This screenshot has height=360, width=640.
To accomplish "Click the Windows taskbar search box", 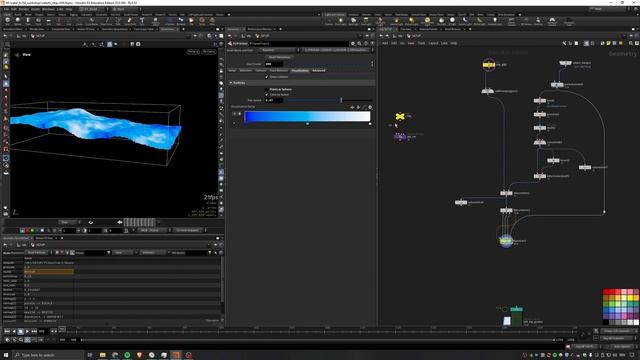I will [48, 355].
